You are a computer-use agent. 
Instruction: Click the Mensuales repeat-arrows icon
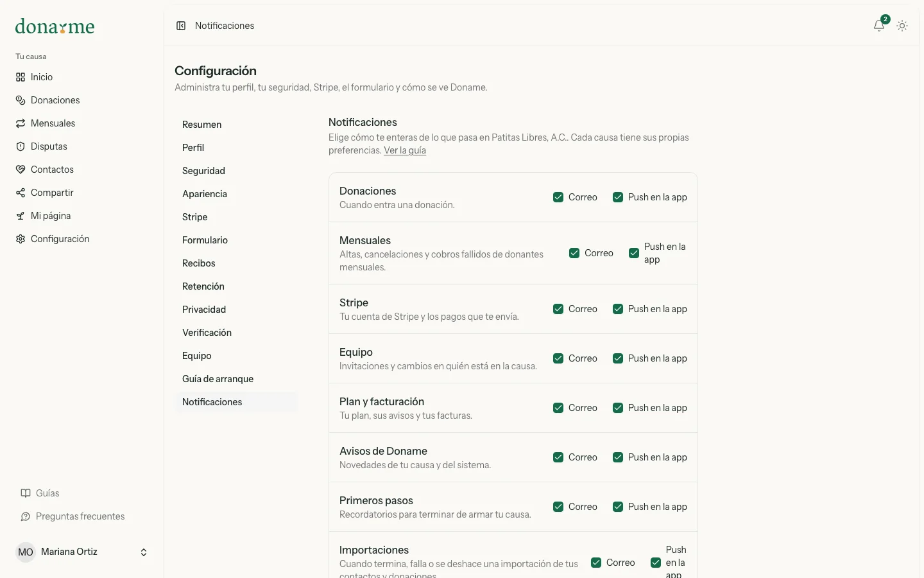coord(21,123)
